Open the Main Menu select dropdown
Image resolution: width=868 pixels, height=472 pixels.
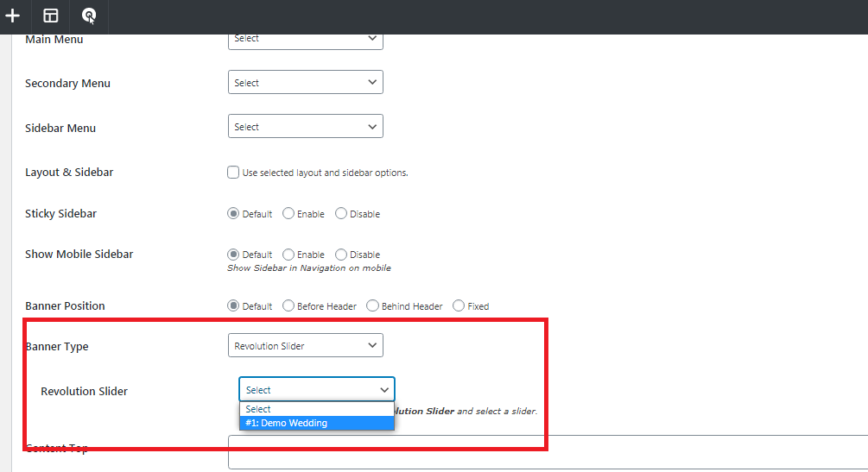coord(306,41)
